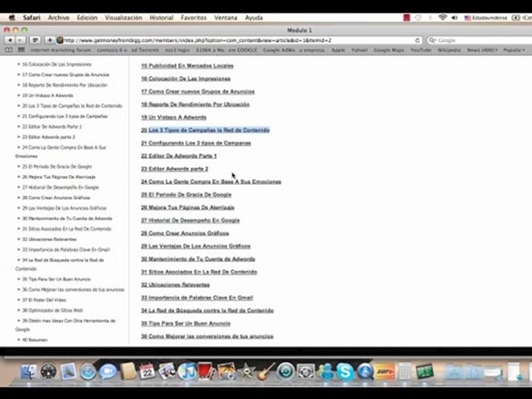Launch GarageBand guitar icon in dock

pyautogui.click(x=266, y=372)
